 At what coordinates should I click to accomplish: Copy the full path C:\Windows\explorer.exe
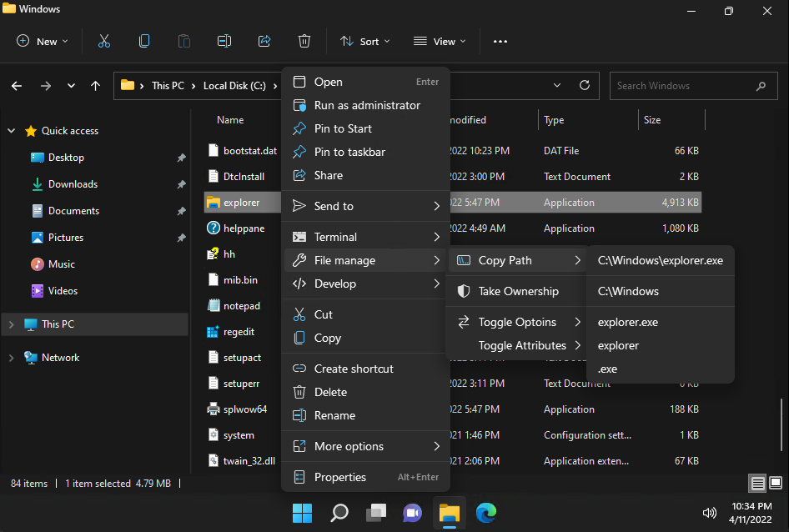(660, 260)
